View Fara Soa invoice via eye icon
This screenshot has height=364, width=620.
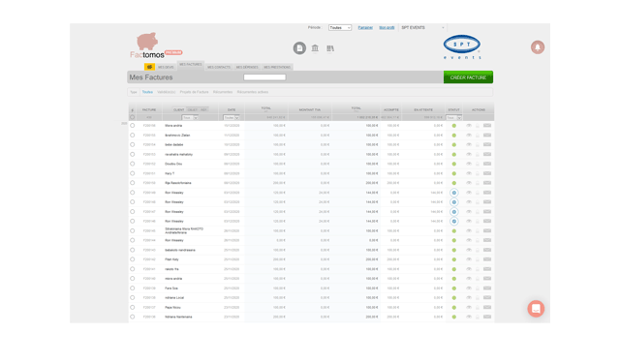pyautogui.click(x=469, y=288)
